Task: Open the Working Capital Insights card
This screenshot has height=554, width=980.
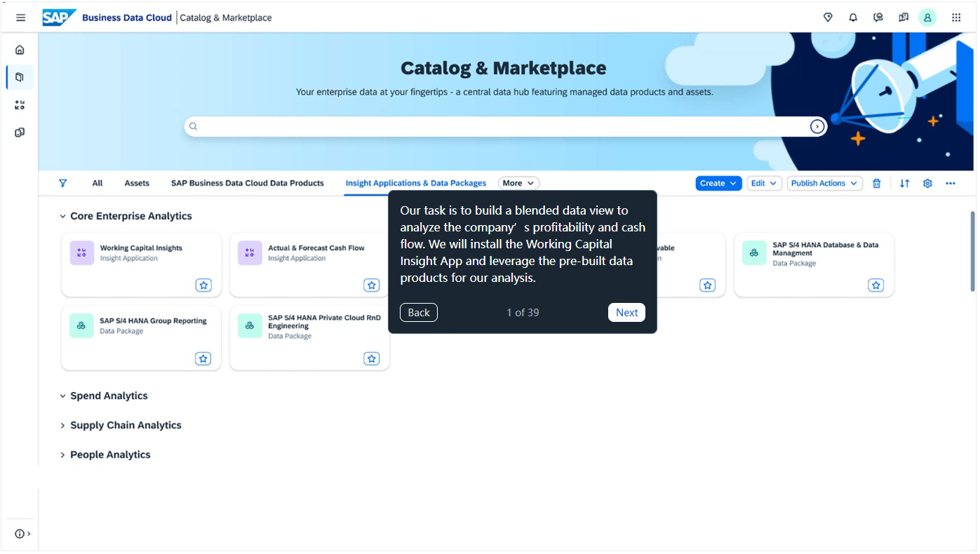Action: [x=142, y=265]
